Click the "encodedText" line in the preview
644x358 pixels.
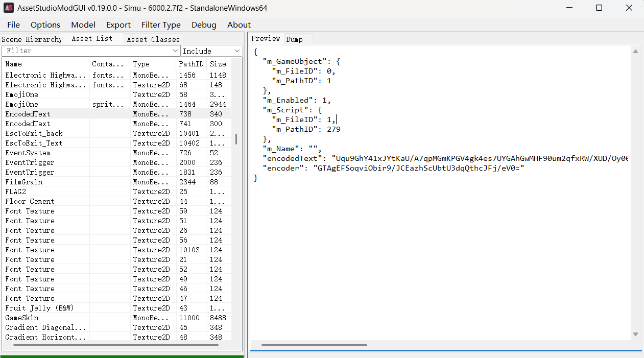pos(445,158)
